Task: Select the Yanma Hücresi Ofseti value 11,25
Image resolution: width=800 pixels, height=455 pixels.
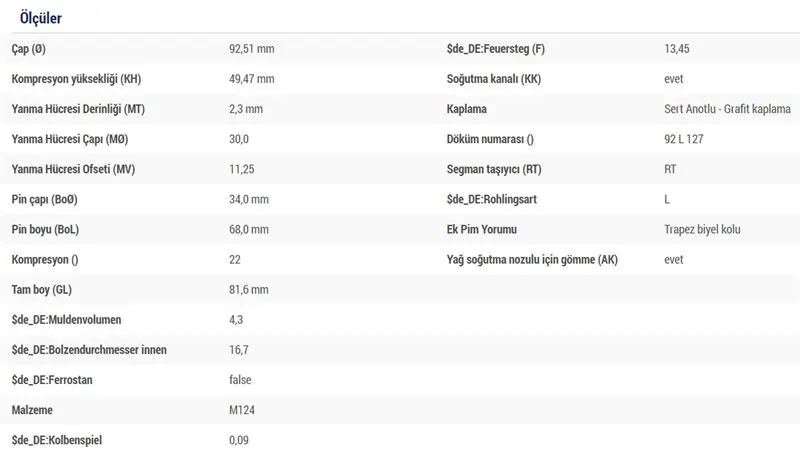Action: (241, 169)
